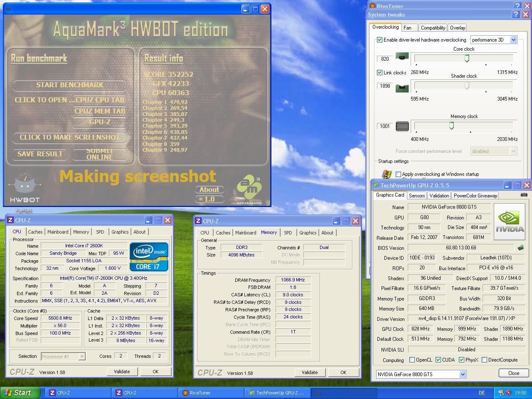Click the first system tray icon
Viewport: 532px width, 399px height.
(501, 393)
